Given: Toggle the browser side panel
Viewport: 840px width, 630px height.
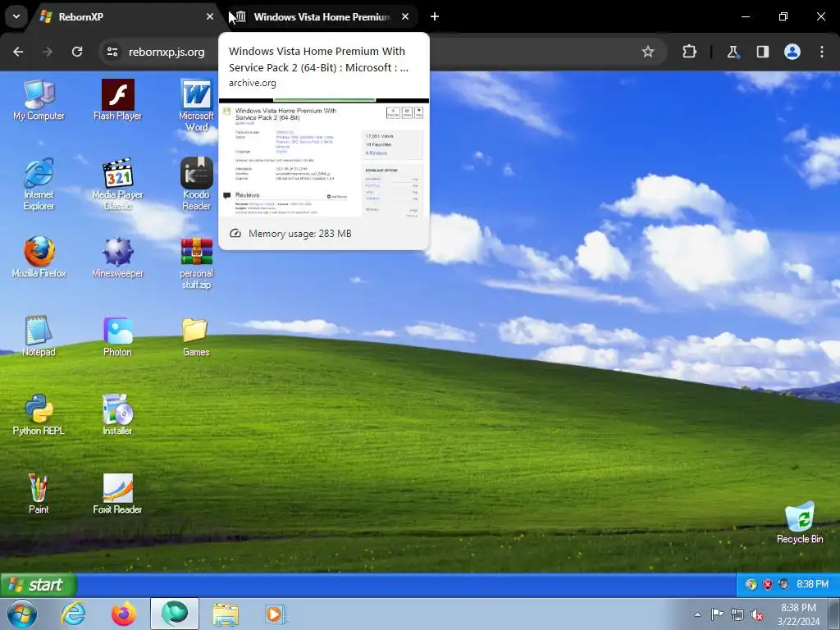Looking at the screenshot, I should pos(762,52).
